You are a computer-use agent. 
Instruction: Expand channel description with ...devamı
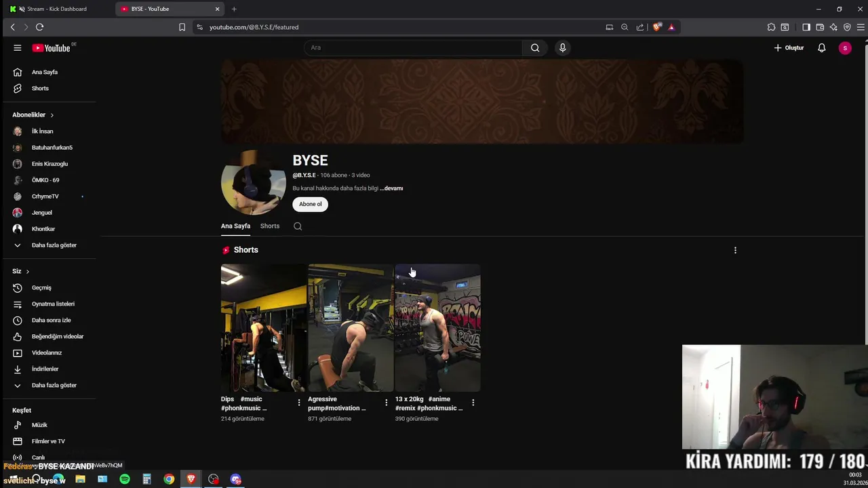coord(391,188)
